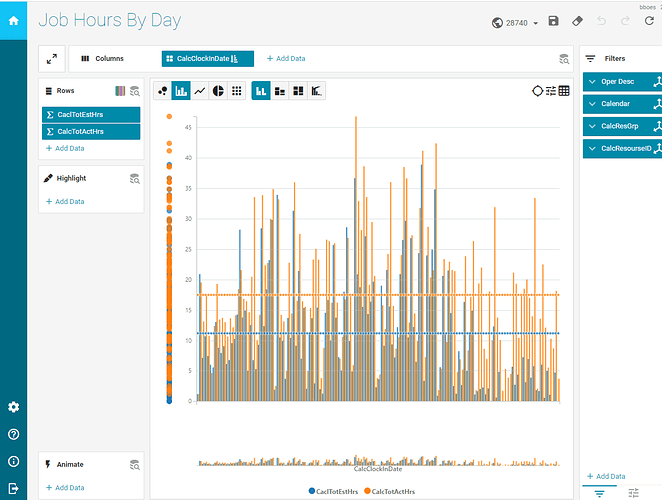Open the help question mark icon
The image size is (662, 500).
coord(14,434)
